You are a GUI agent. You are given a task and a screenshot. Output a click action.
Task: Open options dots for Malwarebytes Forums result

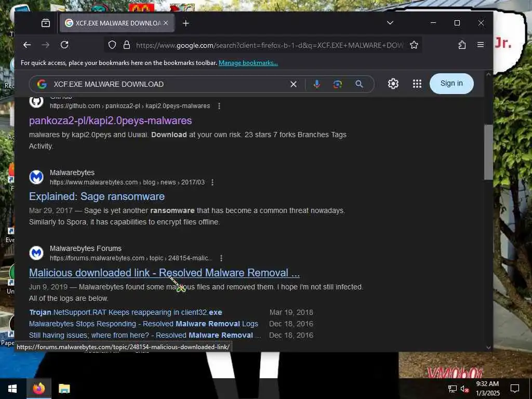coord(221,258)
